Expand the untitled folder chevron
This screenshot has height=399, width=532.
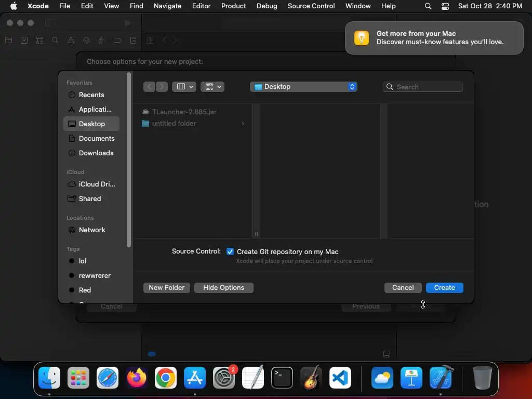243,124
